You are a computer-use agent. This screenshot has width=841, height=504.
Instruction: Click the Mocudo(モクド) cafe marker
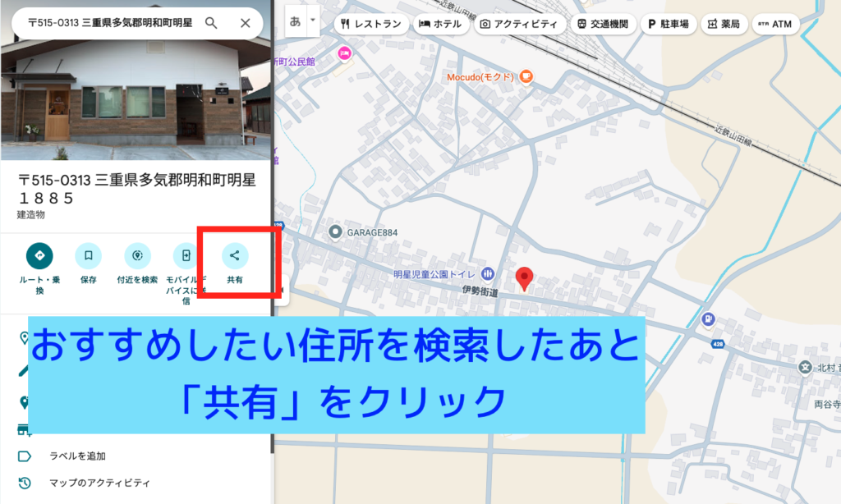(526, 77)
